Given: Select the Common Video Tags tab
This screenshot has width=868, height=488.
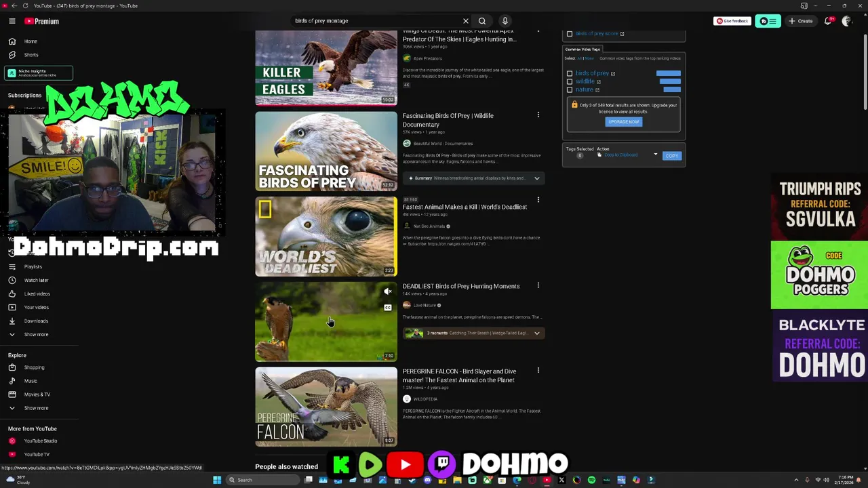Looking at the screenshot, I should click(583, 49).
